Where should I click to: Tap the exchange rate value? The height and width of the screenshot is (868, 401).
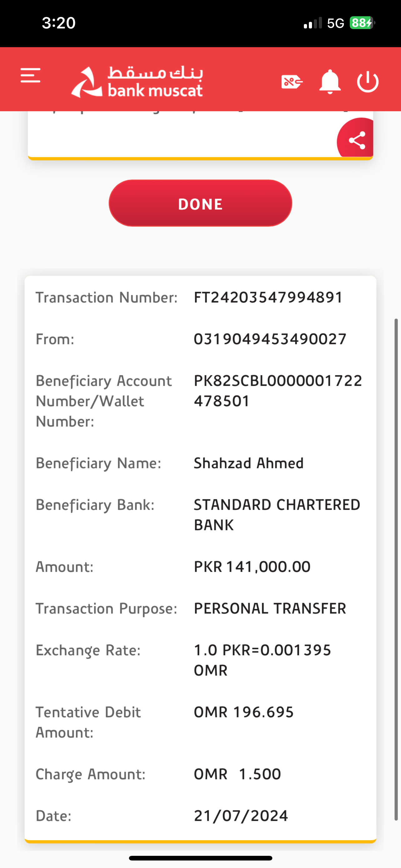(x=262, y=660)
